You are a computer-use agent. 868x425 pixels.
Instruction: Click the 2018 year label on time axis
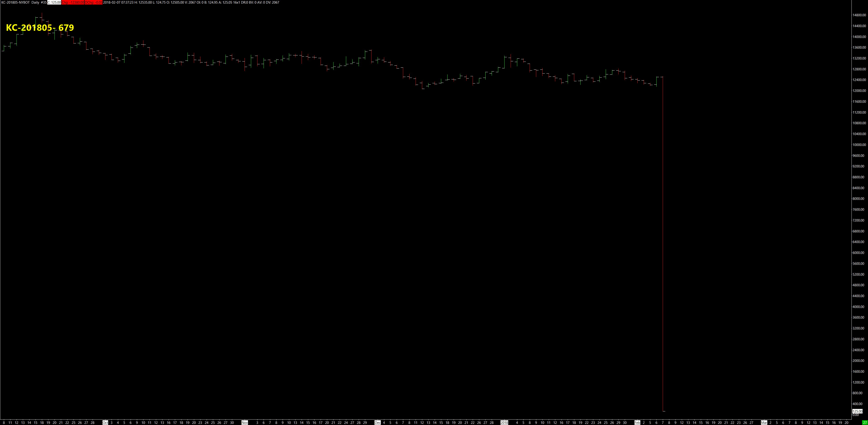(504, 423)
